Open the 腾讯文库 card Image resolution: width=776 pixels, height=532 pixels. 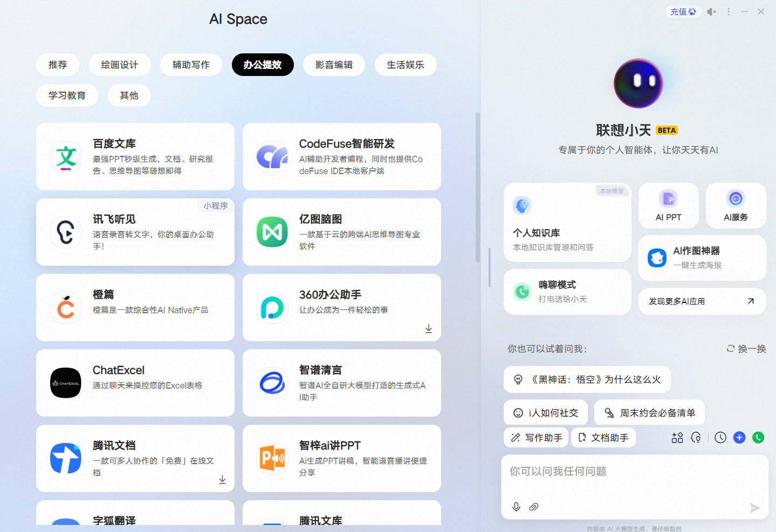(x=342, y=513)
